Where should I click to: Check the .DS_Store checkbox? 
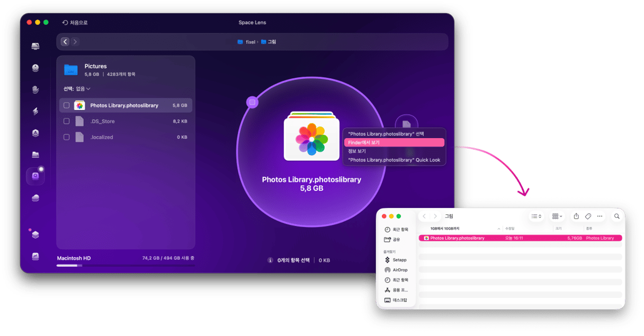coord(67,121)
